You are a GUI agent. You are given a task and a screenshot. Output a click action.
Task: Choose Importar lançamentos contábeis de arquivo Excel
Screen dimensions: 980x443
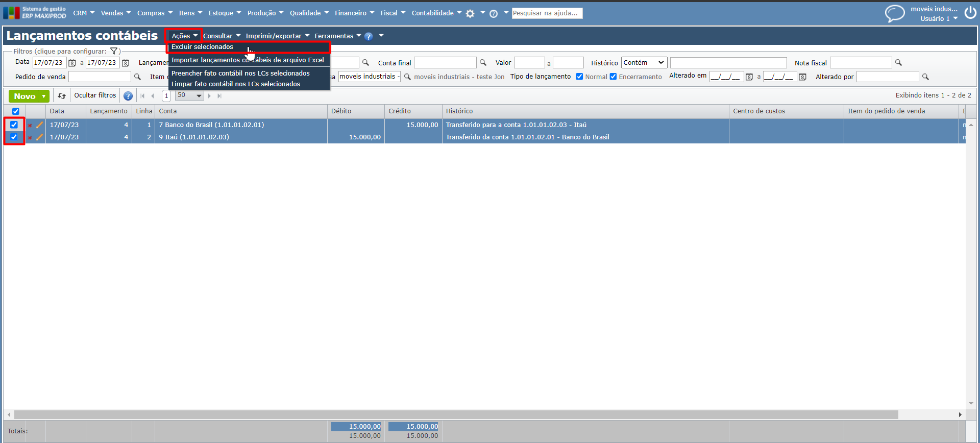point(249,60)
